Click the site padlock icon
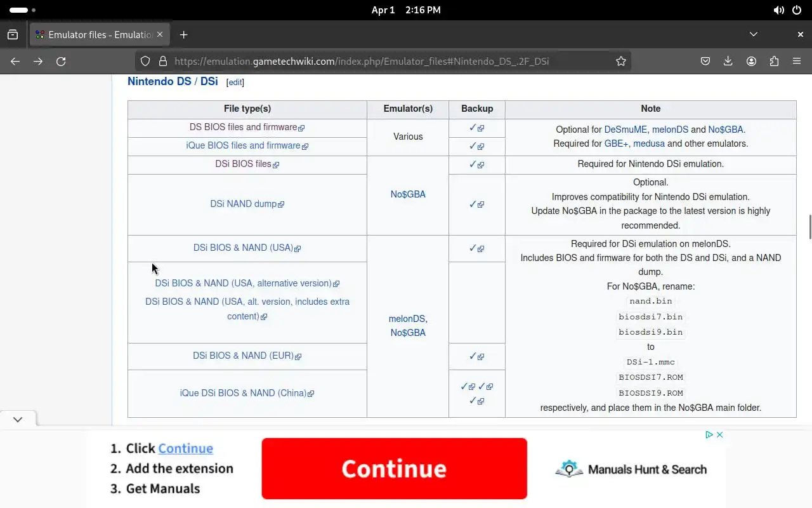The width and height of the screenshot is (812, 508). point(162,61)
